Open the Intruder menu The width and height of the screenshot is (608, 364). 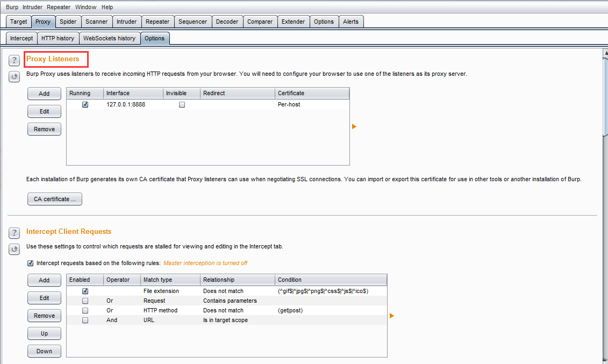click(33, 7)
